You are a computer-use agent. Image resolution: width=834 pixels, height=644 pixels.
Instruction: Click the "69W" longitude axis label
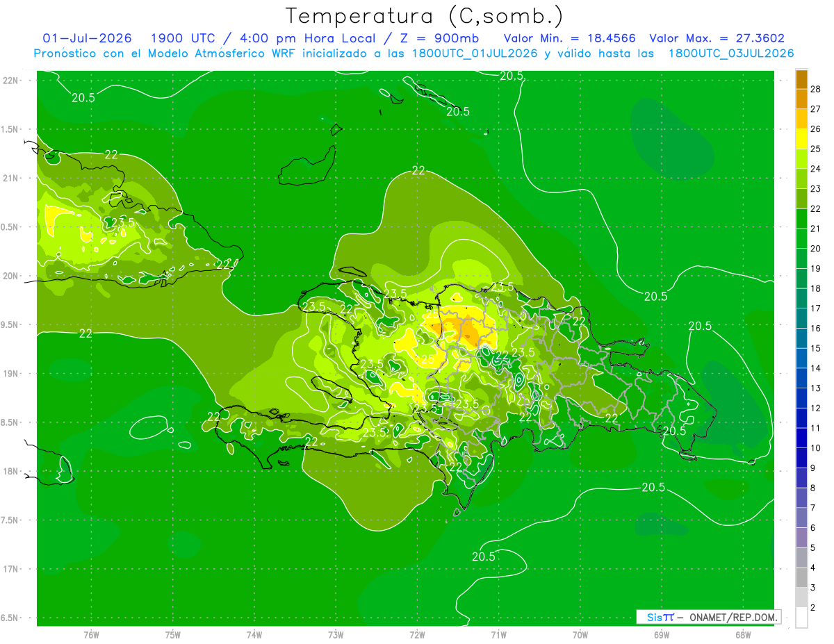pyautogui.click(x=662, y=635)
